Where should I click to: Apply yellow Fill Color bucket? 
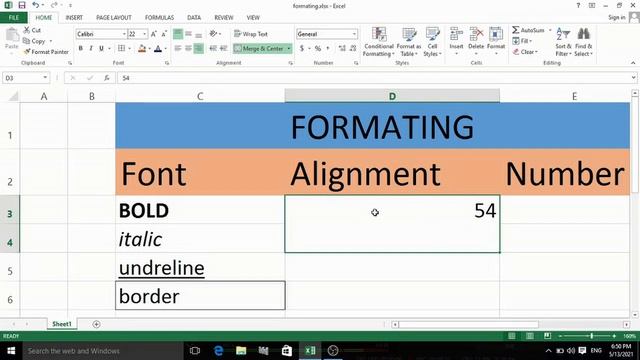tap(142, 49)
